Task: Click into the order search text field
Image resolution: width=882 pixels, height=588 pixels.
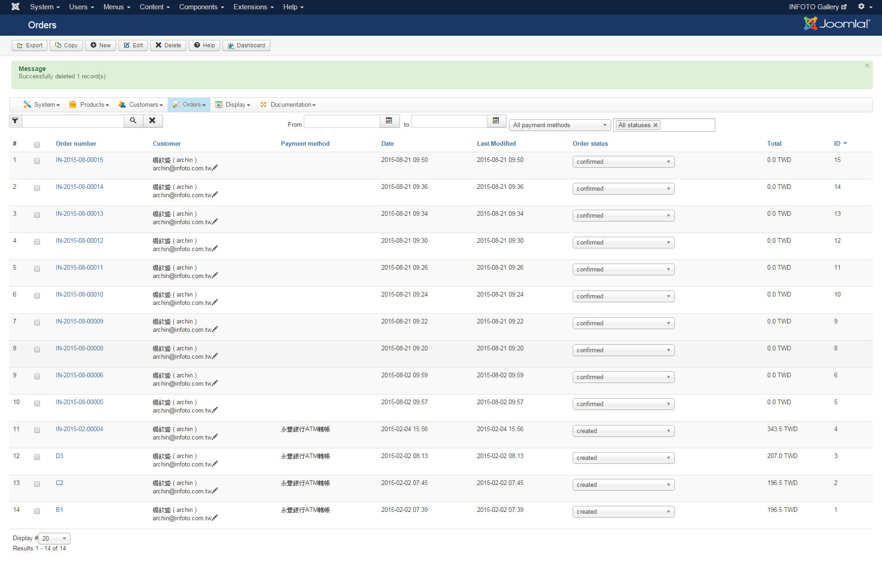Action: 73,121
